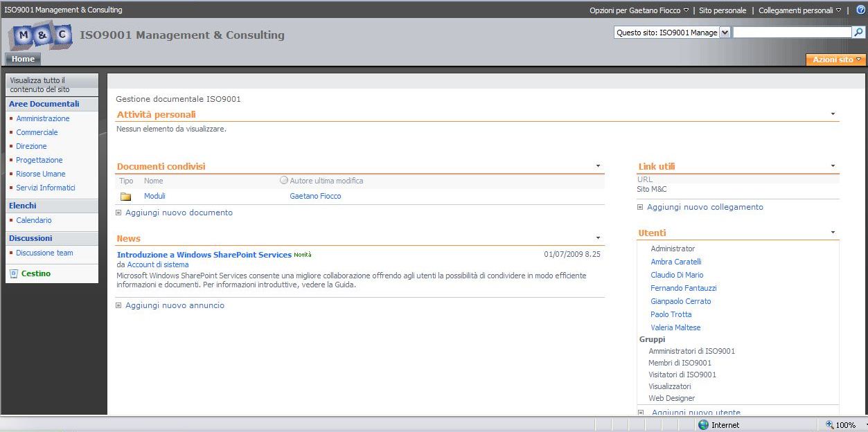Open user Ambra Caratelli
Viewport: 868px width, 432px height.
[x=676, y=262]
